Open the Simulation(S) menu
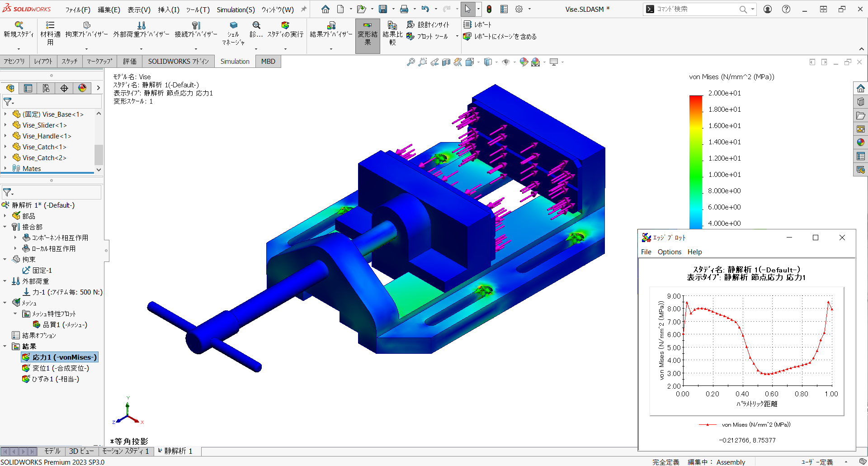The image size is (868, 466). point(236,9)
